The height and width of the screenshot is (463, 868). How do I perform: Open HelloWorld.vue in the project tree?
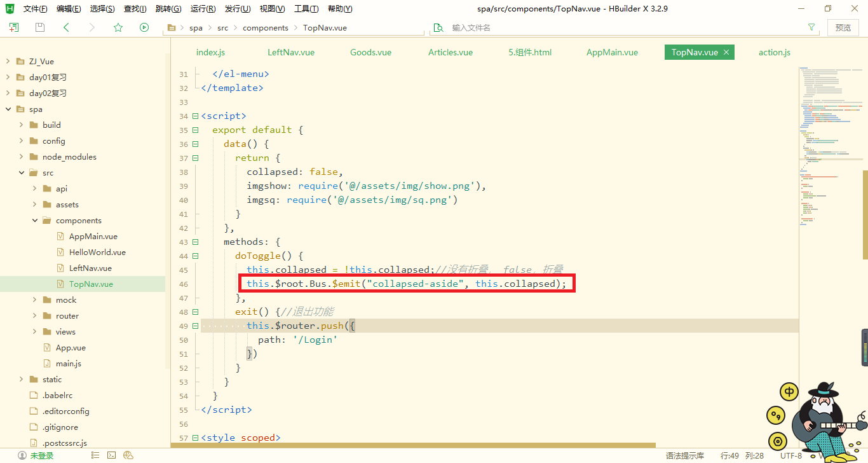click(97, 252)
